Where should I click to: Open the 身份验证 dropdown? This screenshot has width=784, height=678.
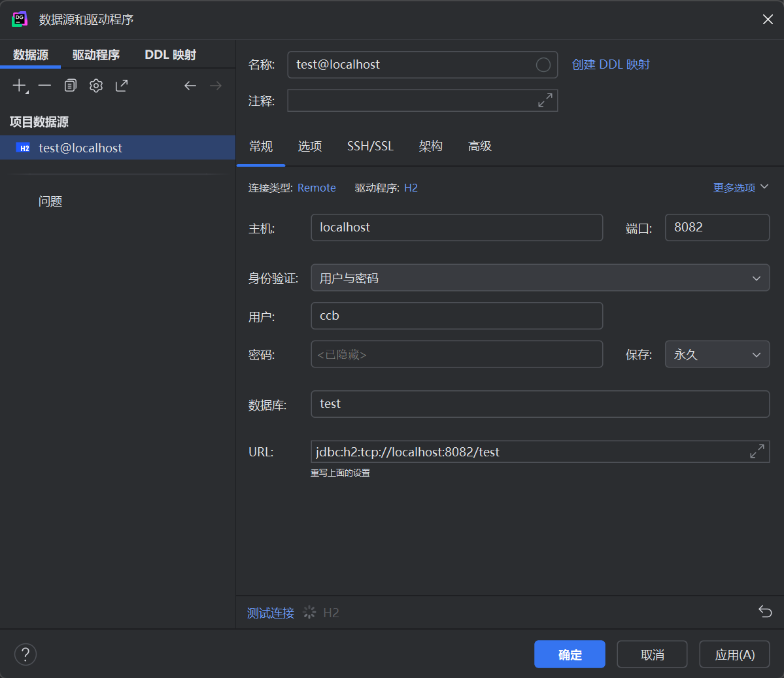click(540, 277)
